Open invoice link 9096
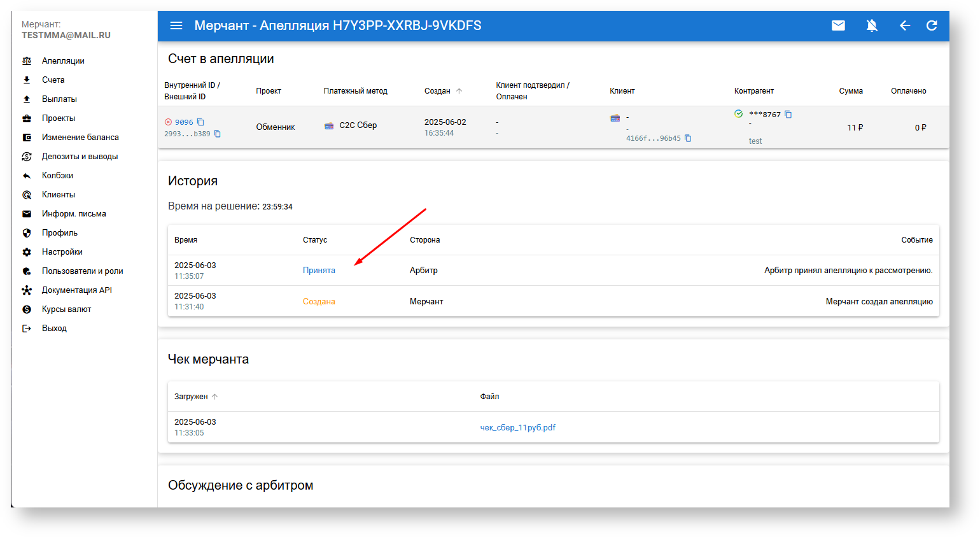The image size is (980, 538). [x=184, y=122]
